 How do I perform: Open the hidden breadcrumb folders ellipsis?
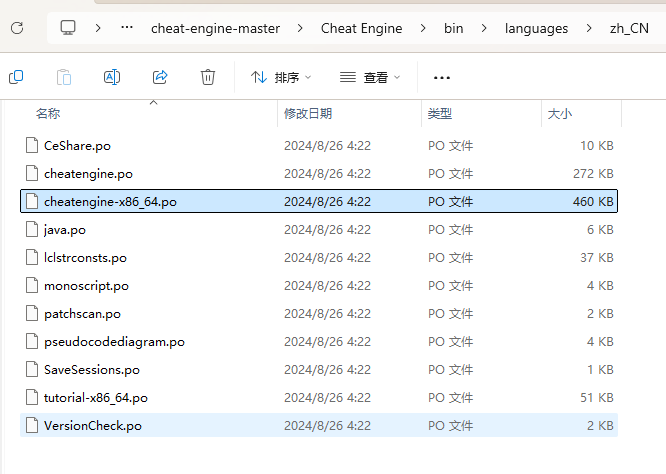pyautogui.click(x=127, y=28)
